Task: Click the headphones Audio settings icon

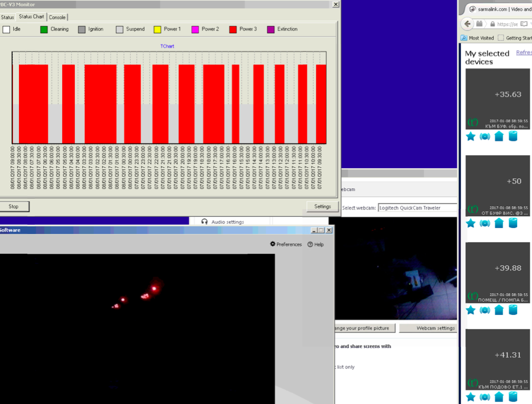Action: (205, 222)
